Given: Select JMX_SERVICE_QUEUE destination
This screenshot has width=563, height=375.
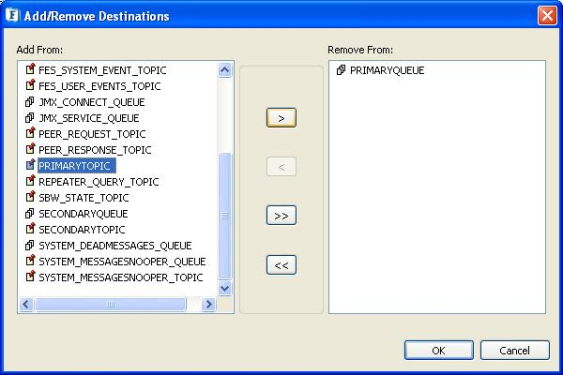Looking at the screenshot, I should pyautogui.click(x=89, y=118).
